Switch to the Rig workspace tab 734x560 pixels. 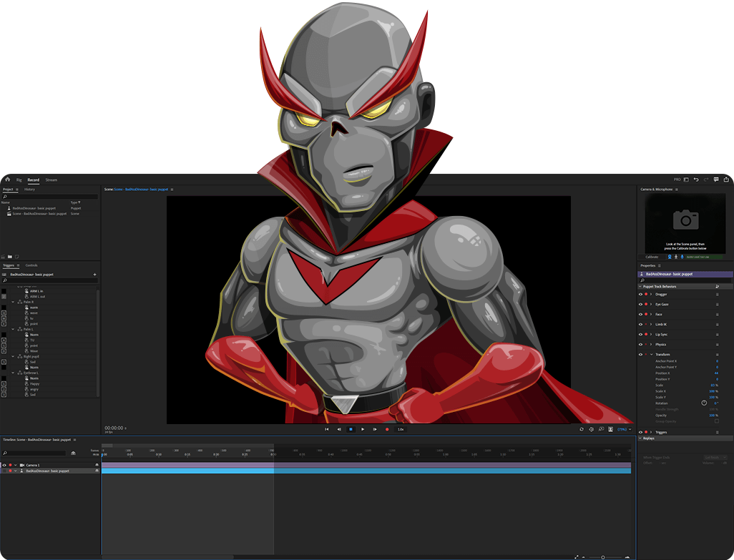click(x=19, y=180)
